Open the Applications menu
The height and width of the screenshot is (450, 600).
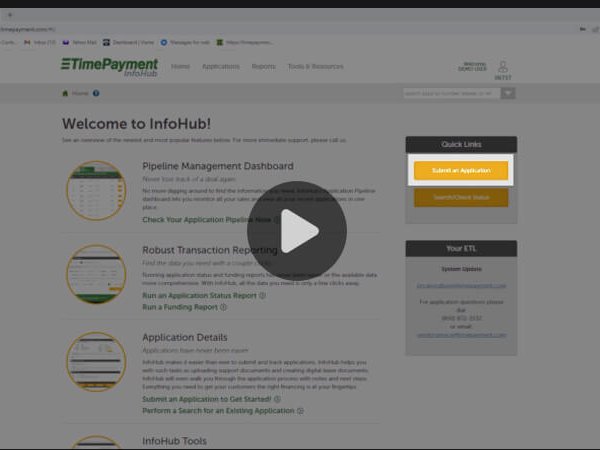(221, 67)
